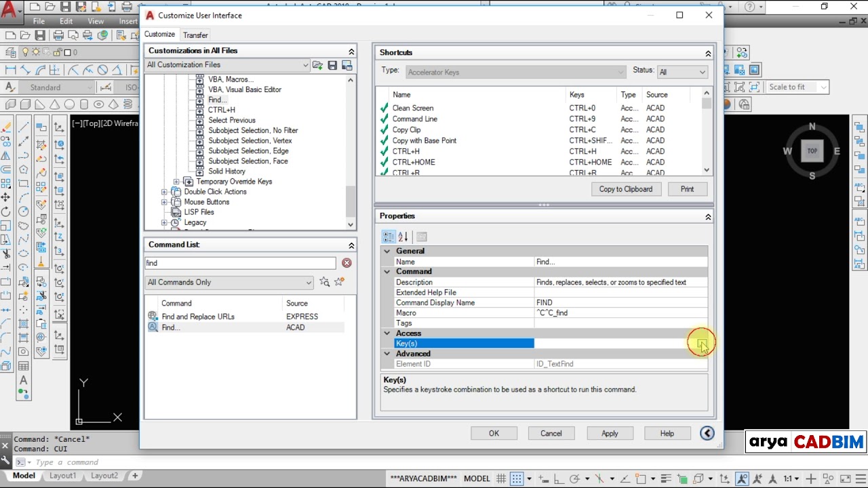Expand the Mouse Buttons node
Image resolution: width=868 pixels, height=488 pixels.
tap(164, 202)
